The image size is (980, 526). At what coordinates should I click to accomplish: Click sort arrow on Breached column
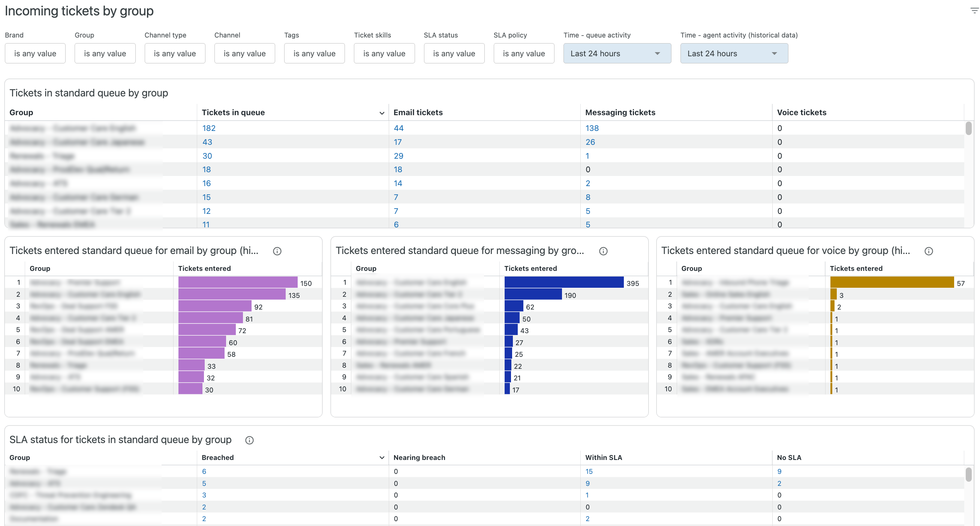pyautogui.click(x=382, y=458)
